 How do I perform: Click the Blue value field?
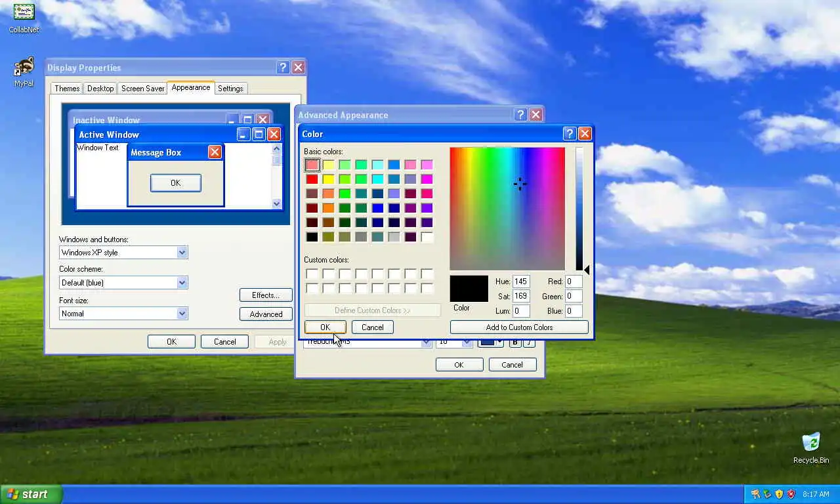[x=574, y=311]
